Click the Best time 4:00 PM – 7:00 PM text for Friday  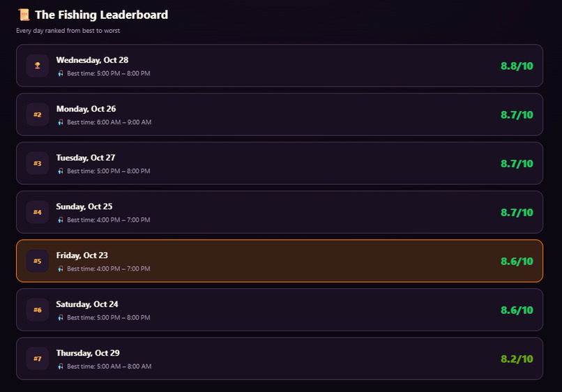coord(109,269)
